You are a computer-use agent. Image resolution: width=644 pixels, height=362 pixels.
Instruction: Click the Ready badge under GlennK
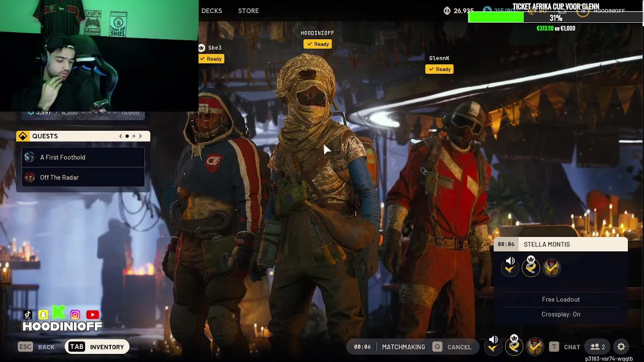tap(439, 69)
